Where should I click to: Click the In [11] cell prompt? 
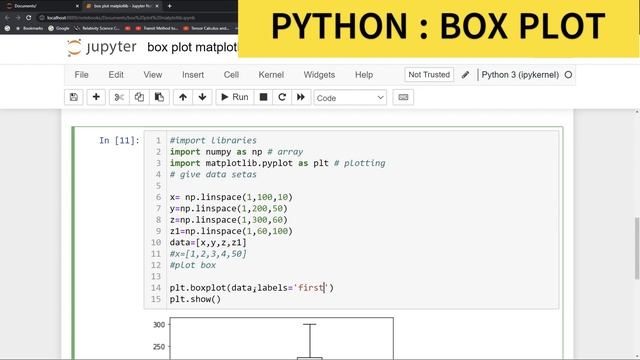119,140
